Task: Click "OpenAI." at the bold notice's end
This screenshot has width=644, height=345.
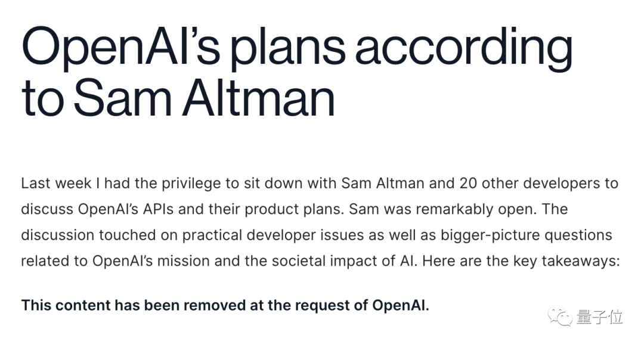Action: click(x=401, y=306)
